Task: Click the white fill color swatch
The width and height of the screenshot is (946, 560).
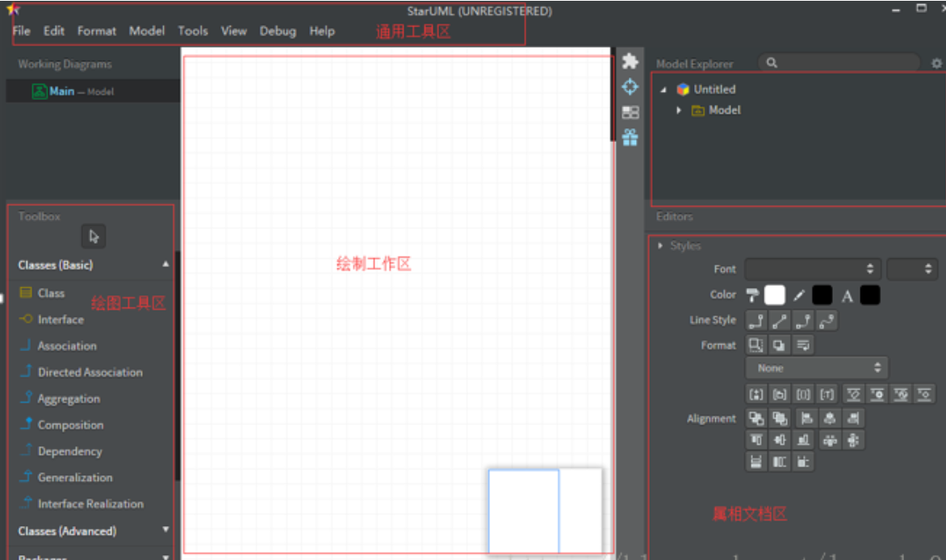Action: click(775, 295)
